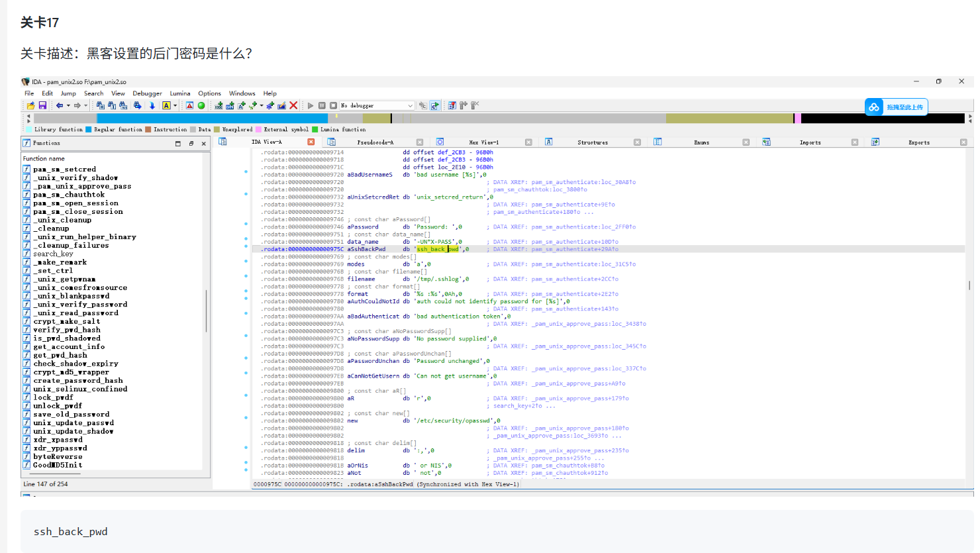Click the yellow 'A' text-style icon
Image resolution: width=980 pixels, height=553 pixels.
pos(166,105)
